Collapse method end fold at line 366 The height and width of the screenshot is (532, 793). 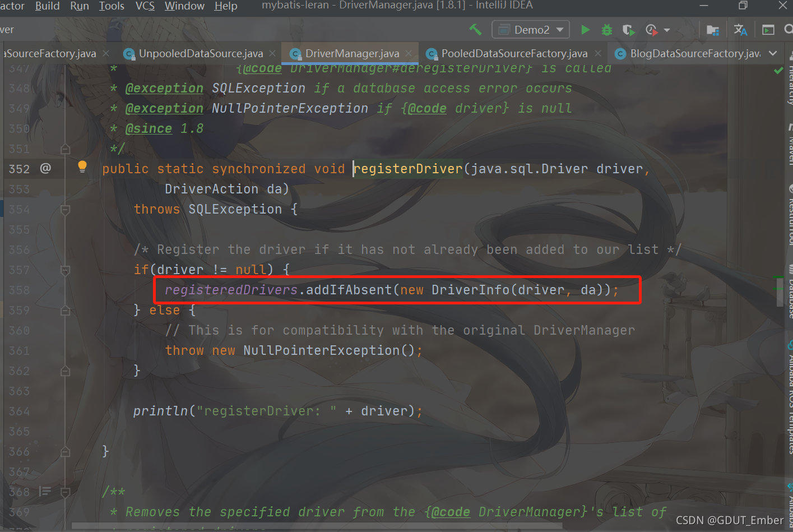coord(65,452)
